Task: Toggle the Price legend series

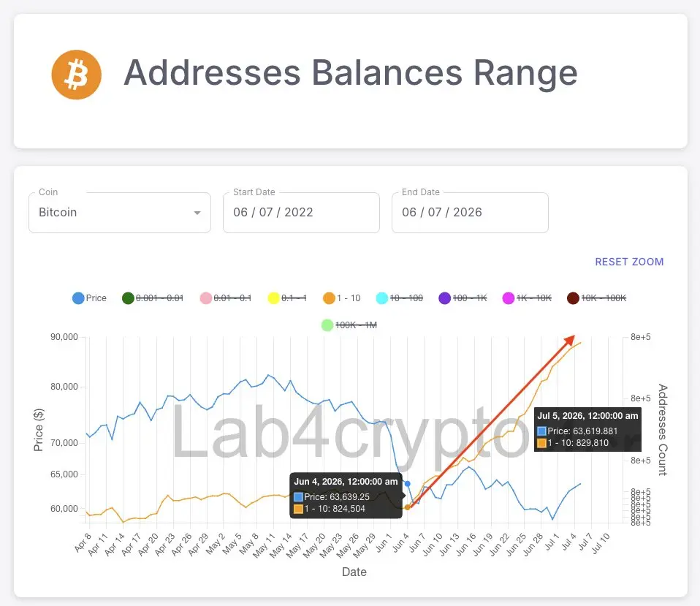Action: tap(89, 298)
